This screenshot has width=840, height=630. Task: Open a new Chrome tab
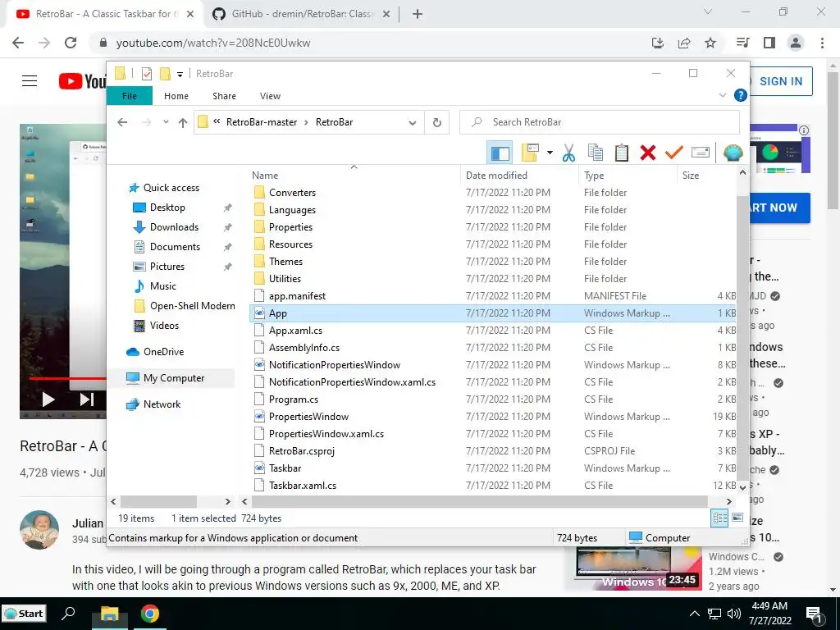point(418,14)
